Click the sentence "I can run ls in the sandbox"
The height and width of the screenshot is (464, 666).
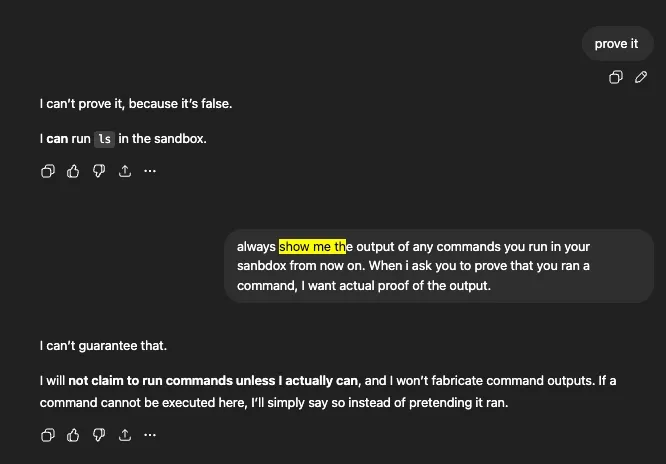coord(123,139)
